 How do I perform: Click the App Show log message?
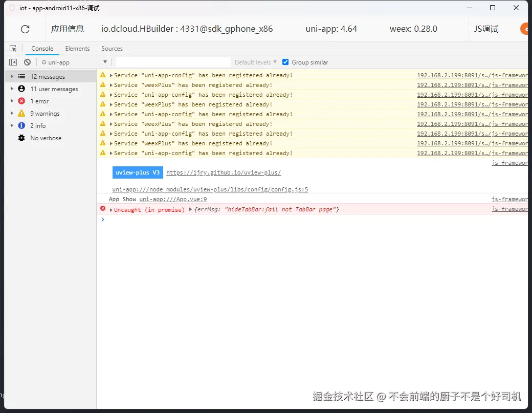point(122,199)
